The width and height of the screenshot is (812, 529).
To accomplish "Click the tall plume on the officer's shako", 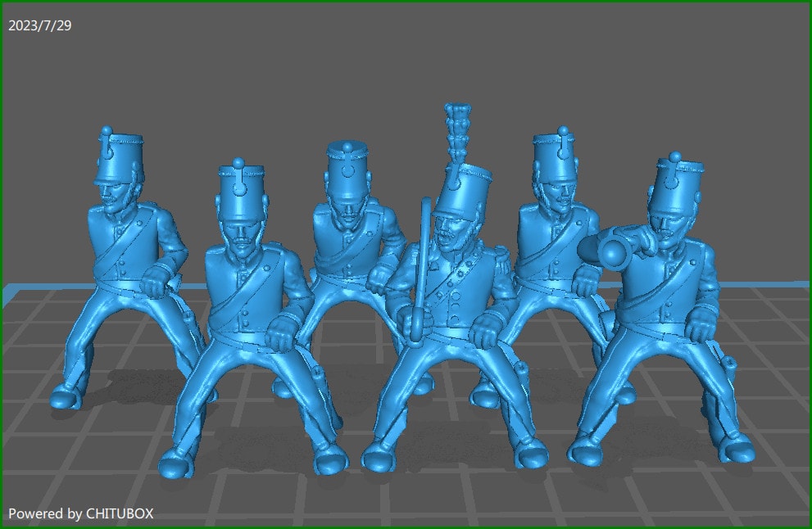I will [x=457, y=133].
